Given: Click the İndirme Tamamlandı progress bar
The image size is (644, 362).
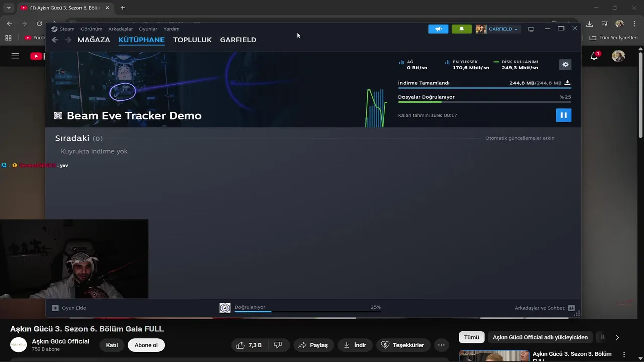Looking at the screenshot, I should pos(485,88).
